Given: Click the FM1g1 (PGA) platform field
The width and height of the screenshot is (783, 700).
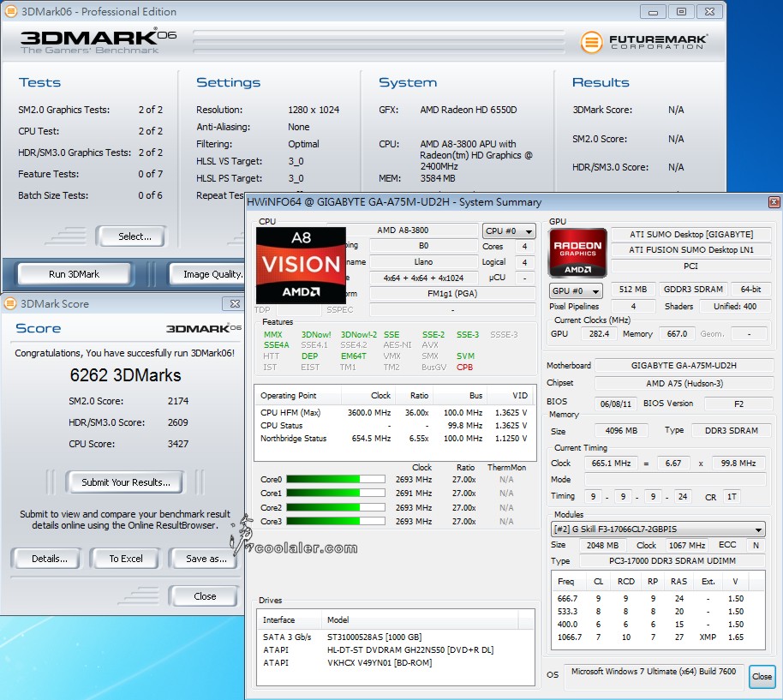Looking at the screenshot, I should 452,294.
